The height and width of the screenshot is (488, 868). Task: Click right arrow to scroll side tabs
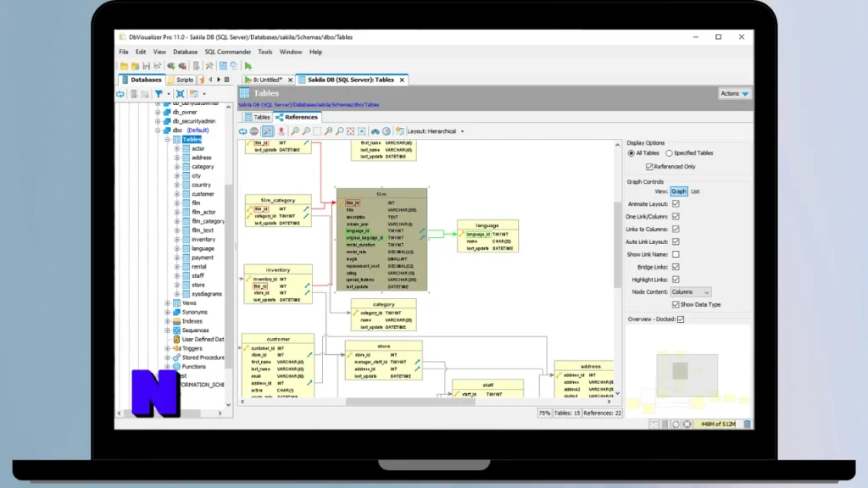tap(219, 80)
